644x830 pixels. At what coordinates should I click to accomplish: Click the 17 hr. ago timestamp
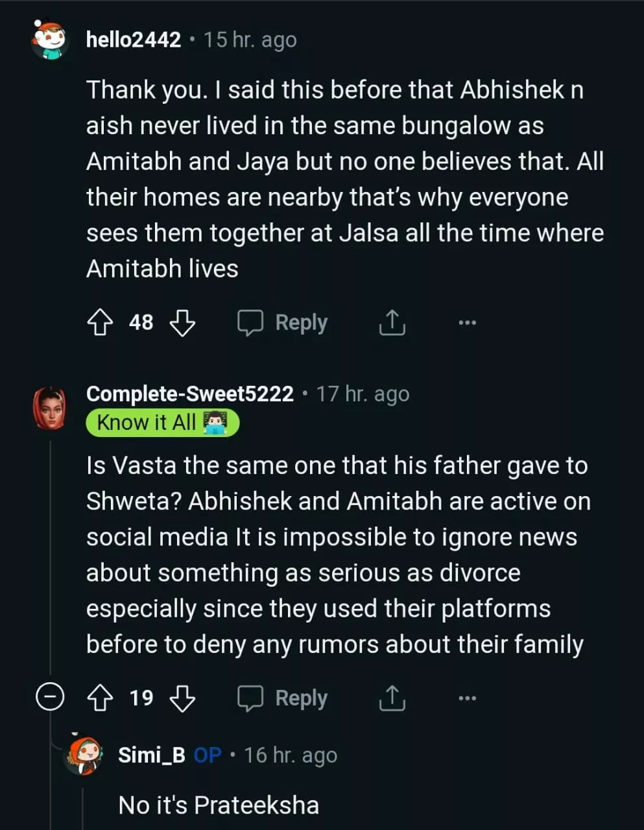(363, 394)
